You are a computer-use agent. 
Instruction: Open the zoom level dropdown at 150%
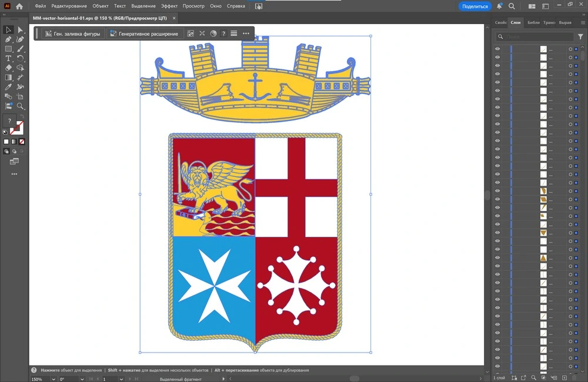click(x=54, y=379)
